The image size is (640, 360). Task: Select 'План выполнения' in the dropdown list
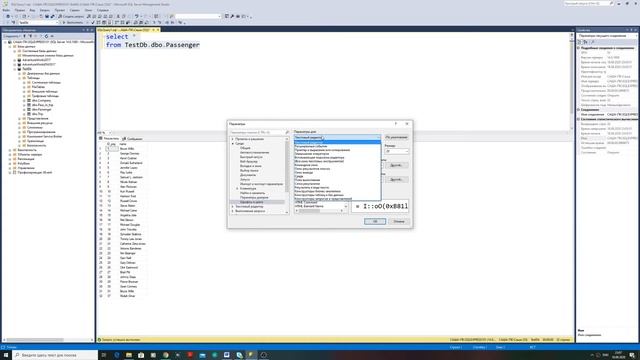click(x=307, y=180)
